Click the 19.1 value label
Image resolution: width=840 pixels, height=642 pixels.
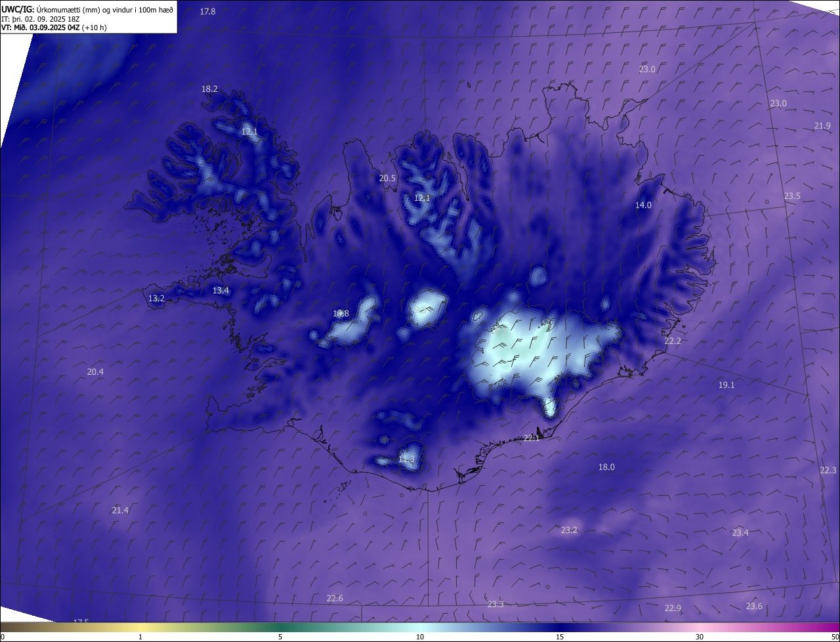tap(726, 385)
